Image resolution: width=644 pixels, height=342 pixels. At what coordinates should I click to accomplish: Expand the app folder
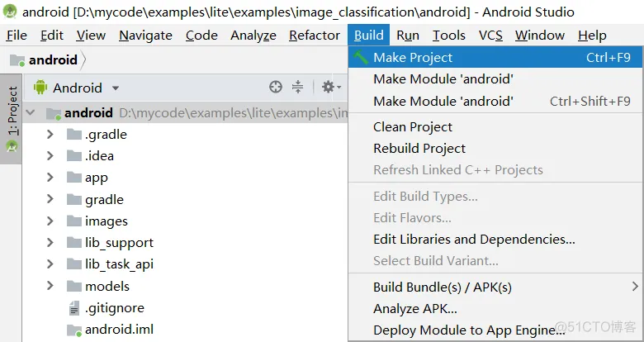point(50,177)
